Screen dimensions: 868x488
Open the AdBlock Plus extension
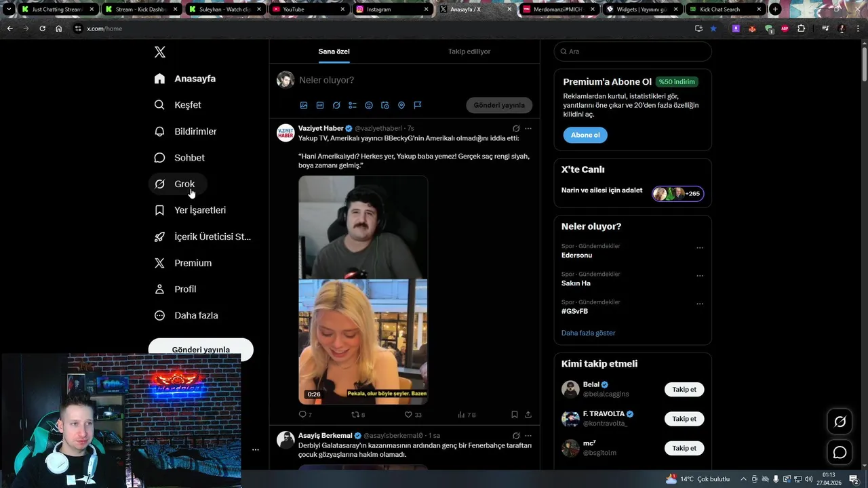(x=785, y=28)
